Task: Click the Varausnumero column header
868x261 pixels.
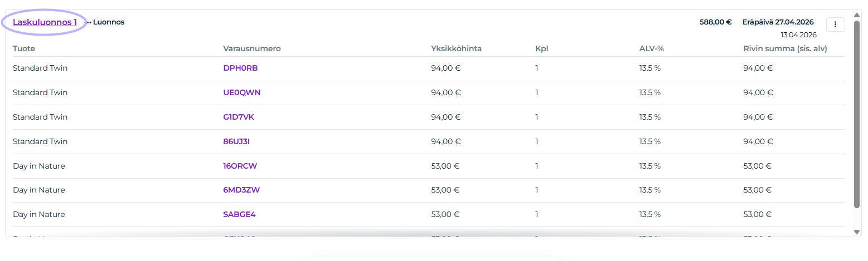Action: pyautogui.click(x=252, y=48)
